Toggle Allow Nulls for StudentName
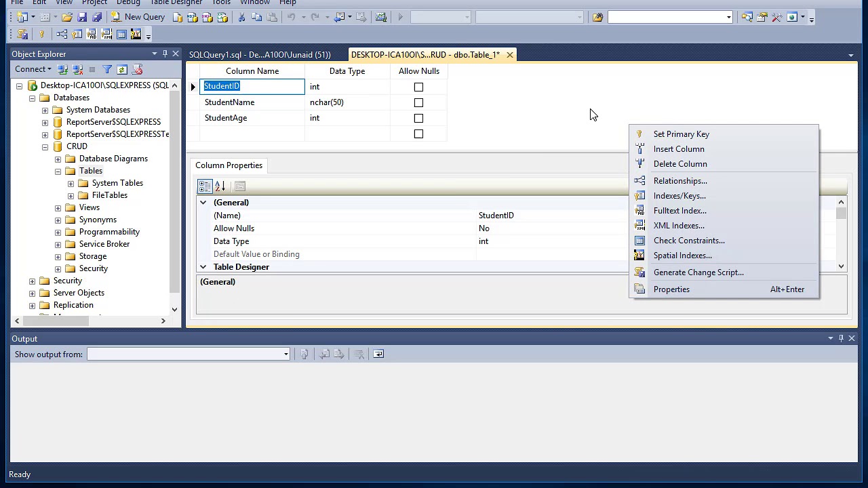The height and width of the screenshot is (488, 868). (418, 102)
